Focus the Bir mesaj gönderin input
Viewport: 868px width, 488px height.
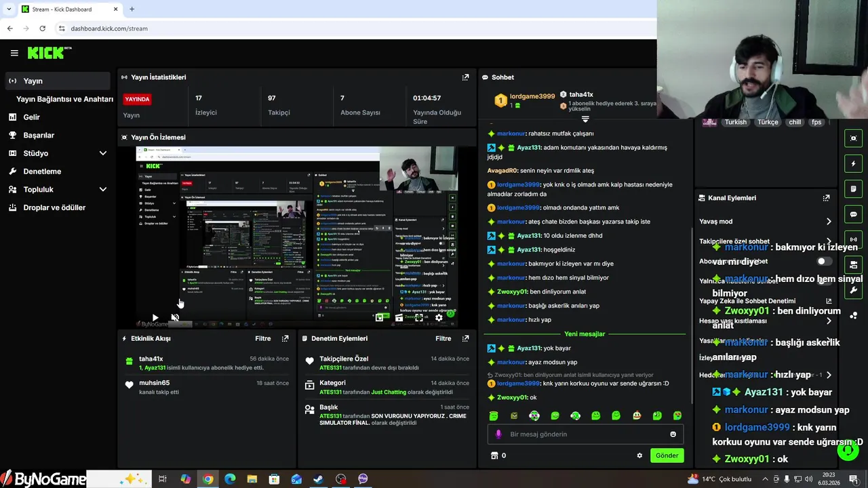click(x=585, y=434)
